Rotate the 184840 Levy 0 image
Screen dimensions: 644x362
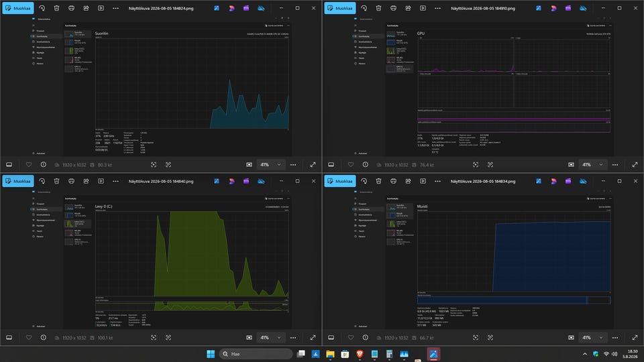point(42,181)
